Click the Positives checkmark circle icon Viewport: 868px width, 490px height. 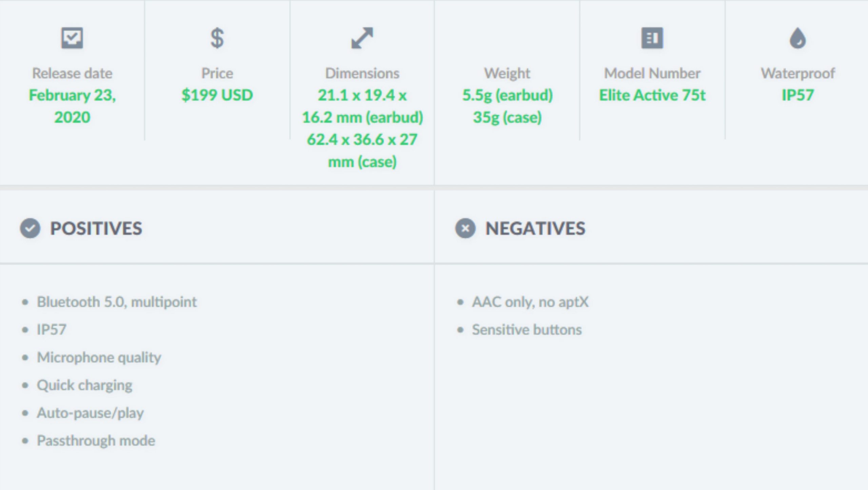[x=30, y=228]
